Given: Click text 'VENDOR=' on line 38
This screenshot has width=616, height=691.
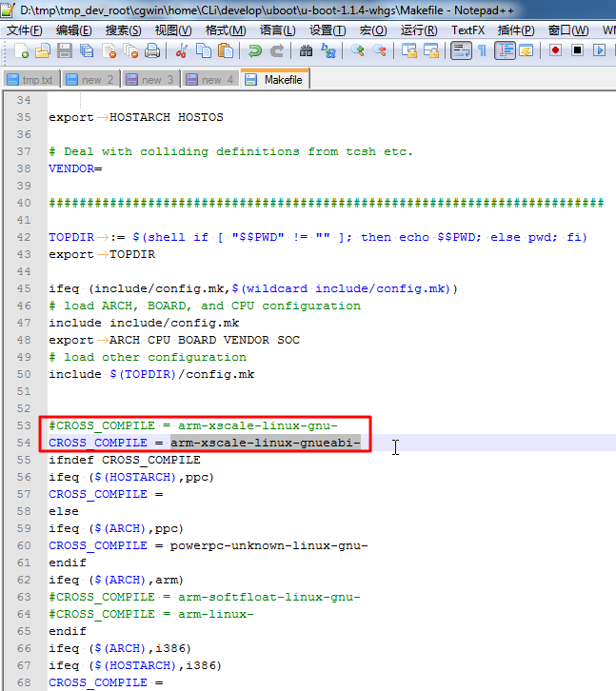Looking at the screenshot, I should click(75, 168).
